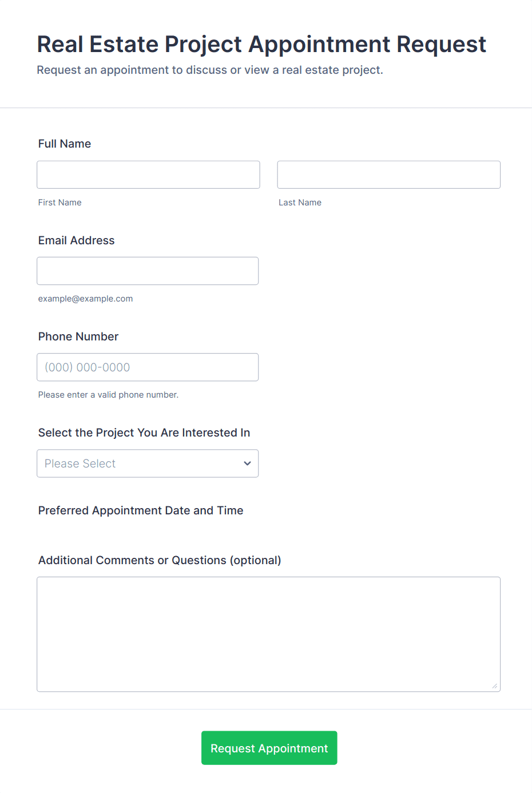Click the Phone Number label
532x793 pixels.
point(78,336)
